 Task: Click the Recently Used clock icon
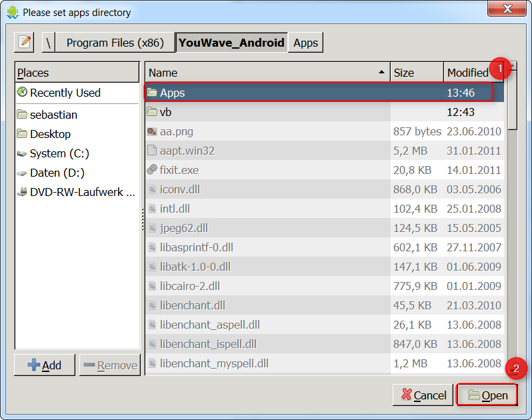click(22, 92)
